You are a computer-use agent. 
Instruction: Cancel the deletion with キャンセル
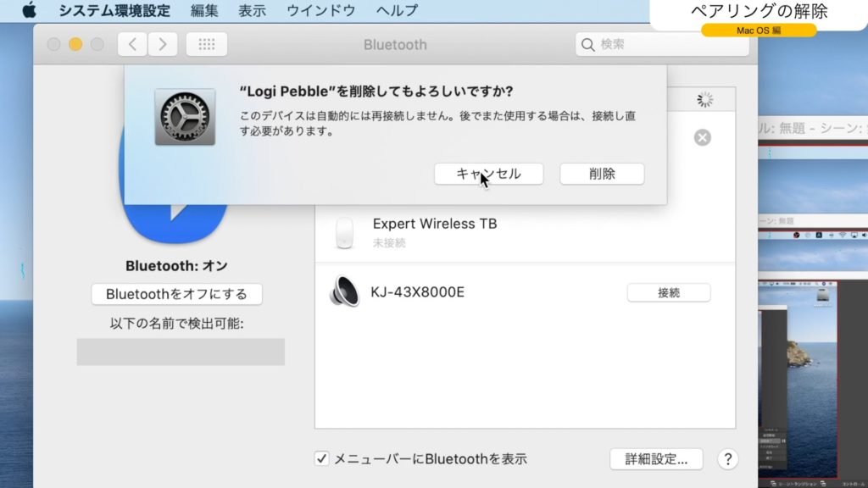[x=489, y=174]
